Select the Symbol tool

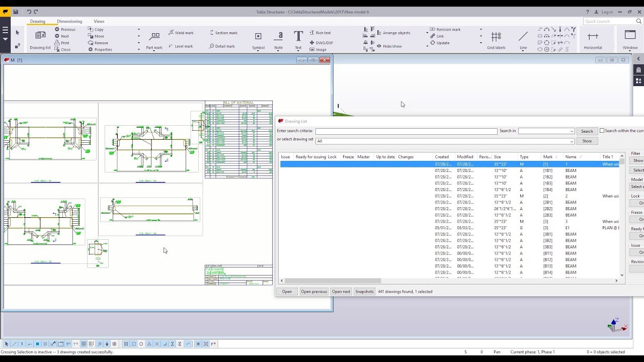pyautogui.click(x=258, y=41)
